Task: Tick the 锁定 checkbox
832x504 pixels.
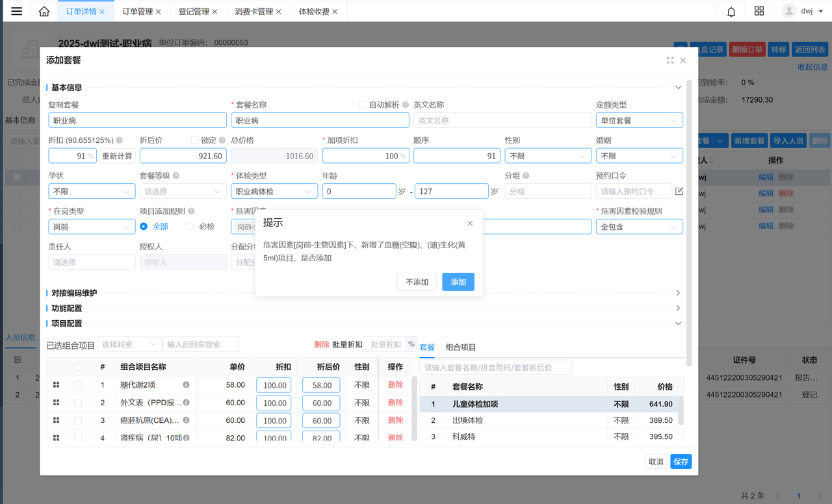Action: tap(195, 140)
